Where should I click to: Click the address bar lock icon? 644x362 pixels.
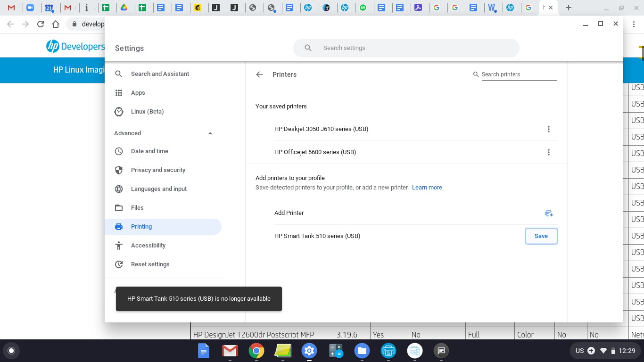pos(74,24)
